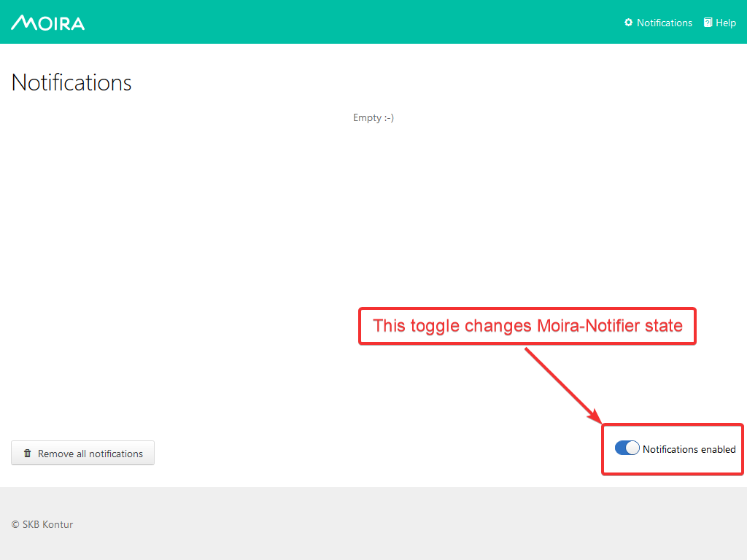The image size is (747, 560).
Task: Disable the Notifications enabled toggle switch
Action: pyautogui.click(x=627, y=448)
